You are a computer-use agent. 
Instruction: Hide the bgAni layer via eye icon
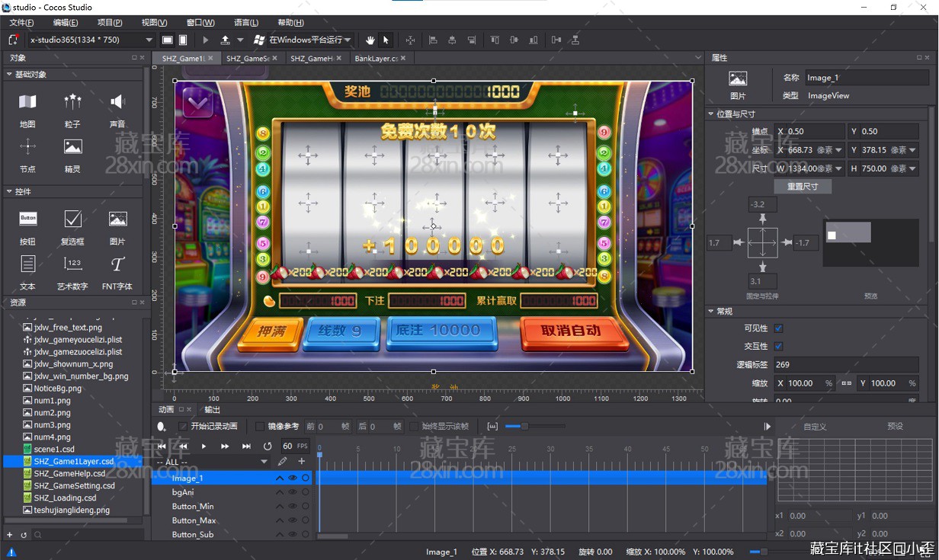coord(292,493)
